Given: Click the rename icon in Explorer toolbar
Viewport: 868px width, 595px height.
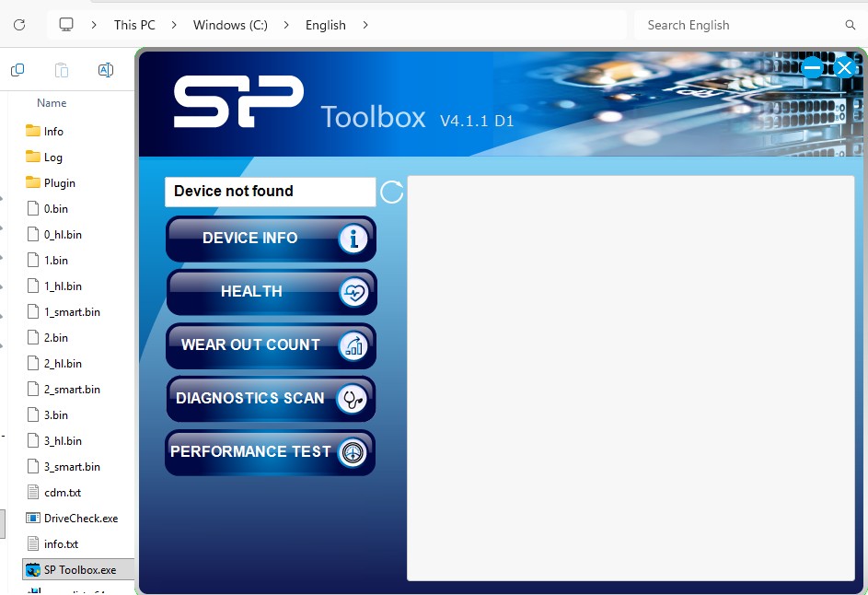Looking at the screenshot, I should pos(106,70).
